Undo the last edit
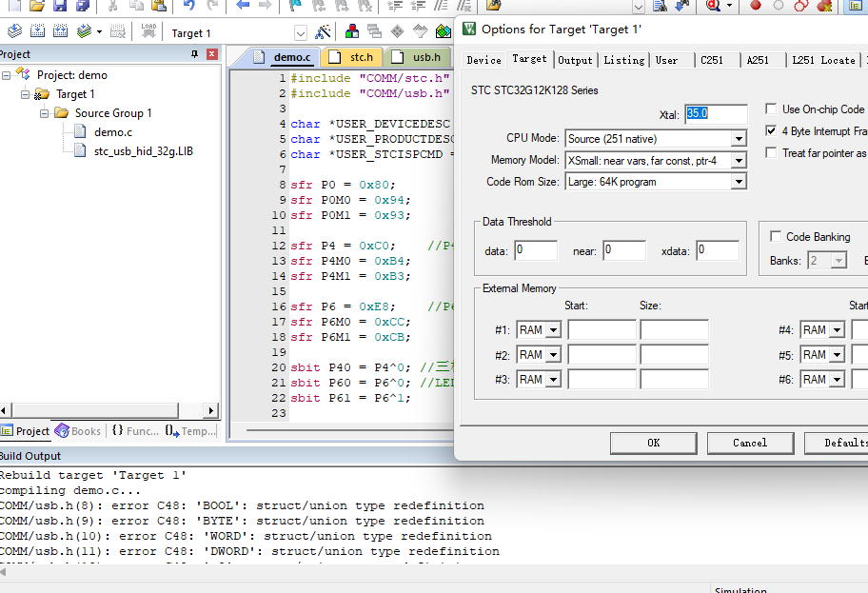The height and width of the screenshot is (593, 868). point(188,6)
